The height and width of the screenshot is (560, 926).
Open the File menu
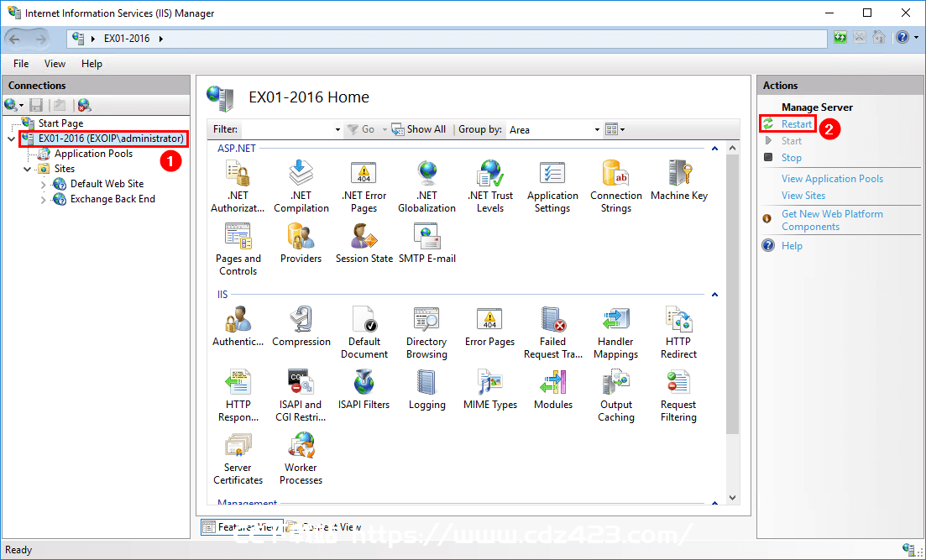click(x=21, y=64)
